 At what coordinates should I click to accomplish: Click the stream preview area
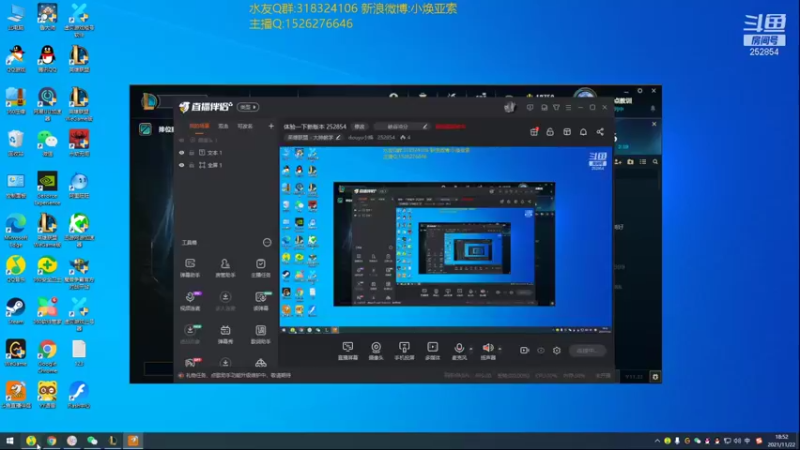[x=445, y=240]
